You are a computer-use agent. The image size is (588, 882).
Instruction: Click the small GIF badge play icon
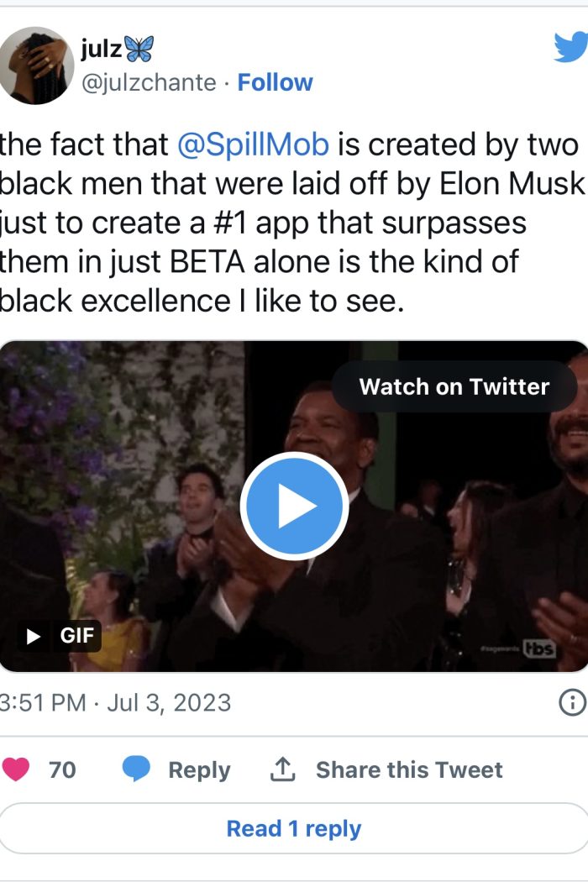[34, 637]
